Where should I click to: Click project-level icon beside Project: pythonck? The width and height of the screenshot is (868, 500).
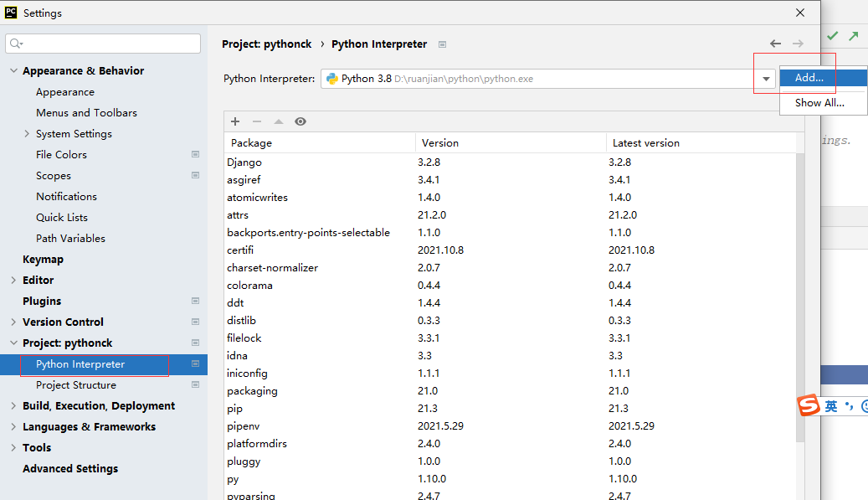point(195,343)
